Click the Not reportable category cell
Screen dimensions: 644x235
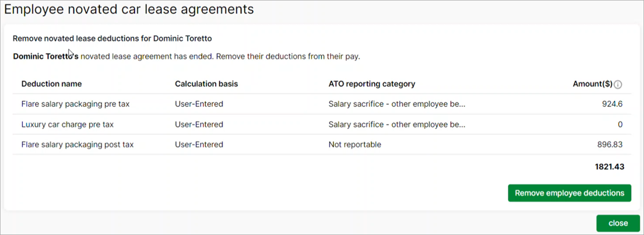354,145
